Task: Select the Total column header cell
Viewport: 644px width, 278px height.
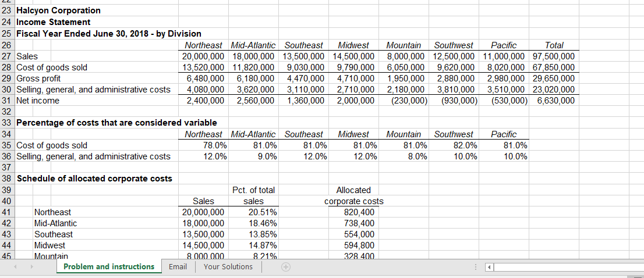Action: tap(554, 45)
